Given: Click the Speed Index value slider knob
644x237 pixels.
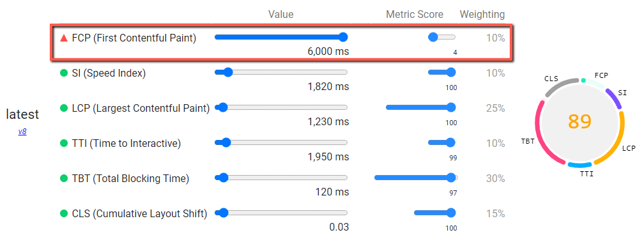Looking at the screenshot, I should pyautogui.click(x=228, y=73).
